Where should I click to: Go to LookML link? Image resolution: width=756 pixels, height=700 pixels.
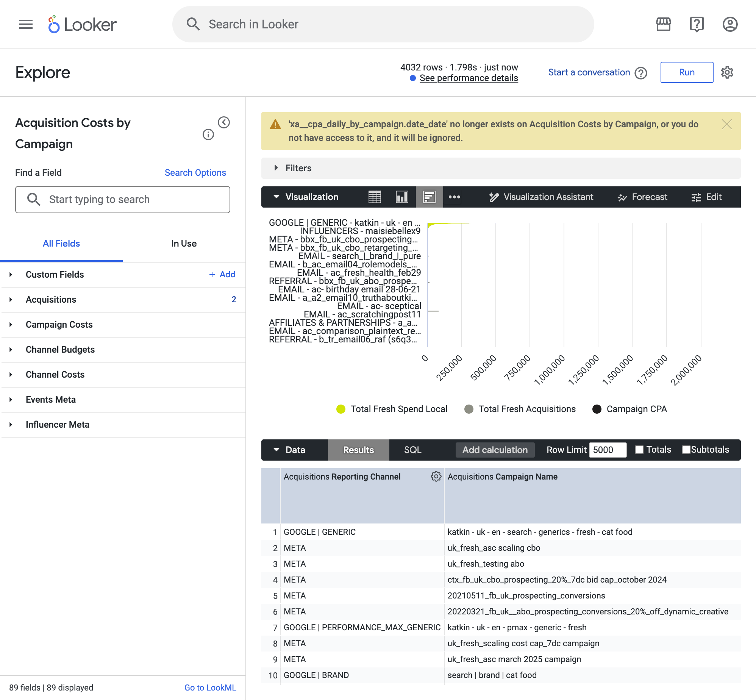pyautogui.click(x=210, y=687)
